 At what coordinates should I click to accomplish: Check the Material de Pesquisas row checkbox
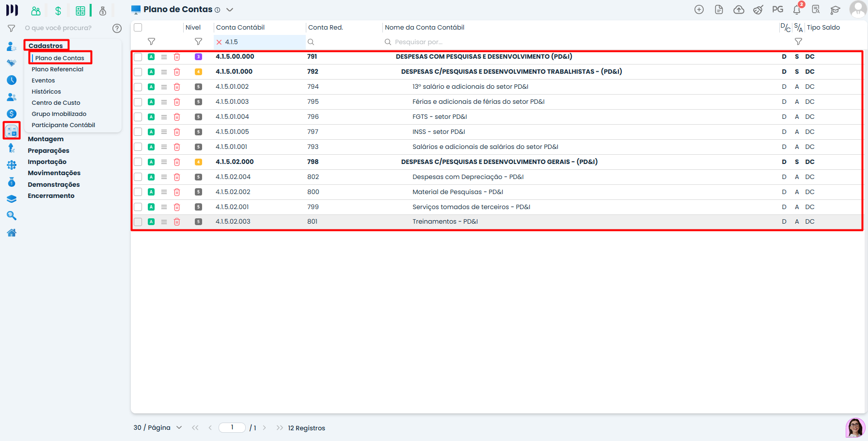point(138,192)
